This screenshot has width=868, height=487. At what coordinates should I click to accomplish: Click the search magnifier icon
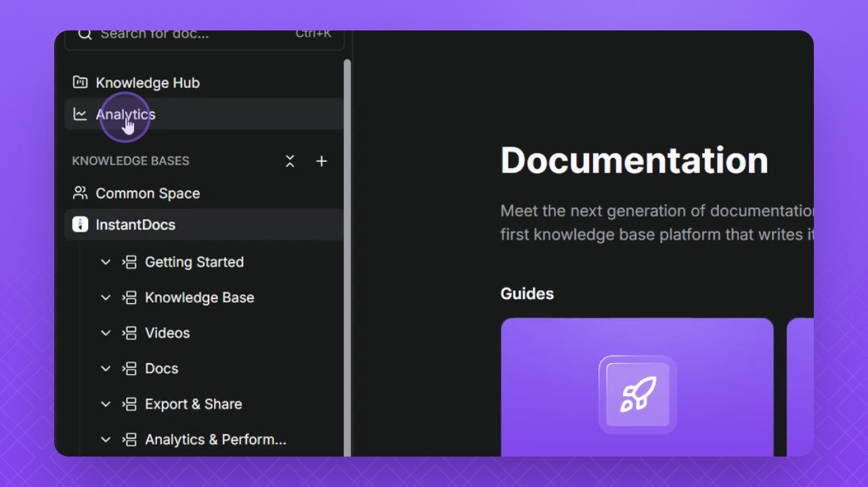(x=85, y=34)
